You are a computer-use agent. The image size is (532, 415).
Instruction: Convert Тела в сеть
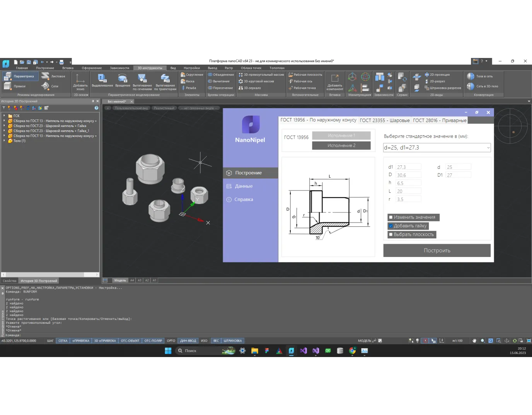(x=480, y=76)
